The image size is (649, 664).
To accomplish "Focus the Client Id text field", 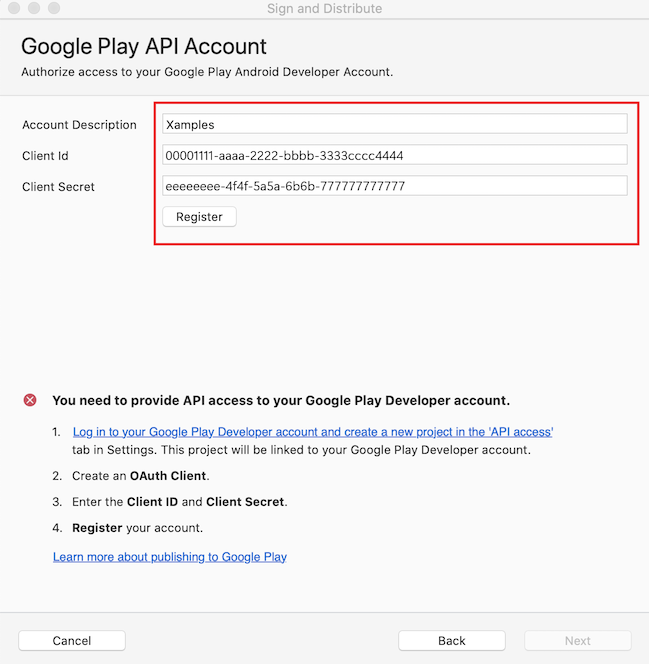I will click(x=395, y=155).
